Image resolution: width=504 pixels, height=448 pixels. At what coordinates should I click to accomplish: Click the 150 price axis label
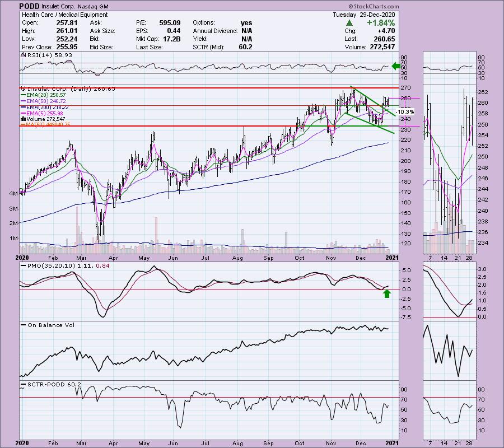point(405,213)
